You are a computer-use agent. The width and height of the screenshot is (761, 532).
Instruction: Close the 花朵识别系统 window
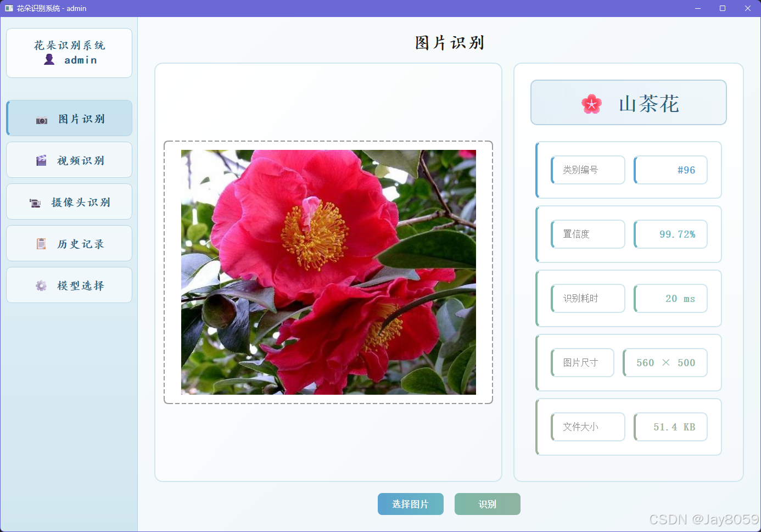click(x=748, y=8)
